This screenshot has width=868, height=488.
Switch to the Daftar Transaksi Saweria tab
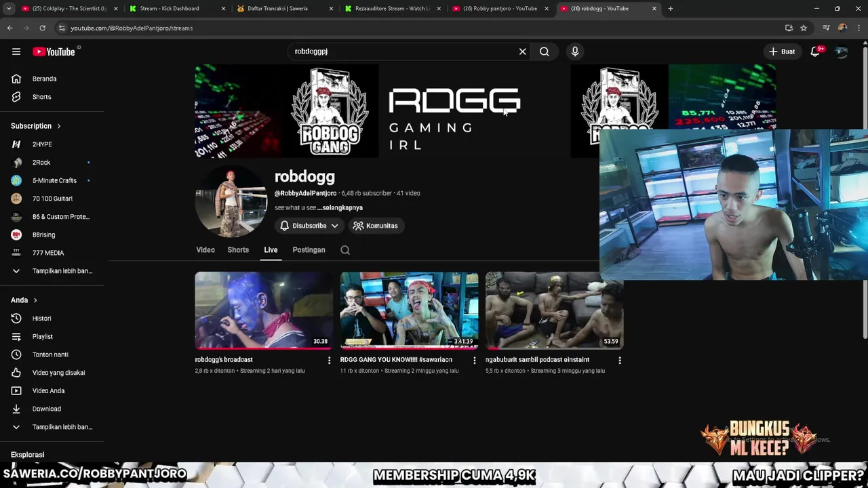coord(283,9)
